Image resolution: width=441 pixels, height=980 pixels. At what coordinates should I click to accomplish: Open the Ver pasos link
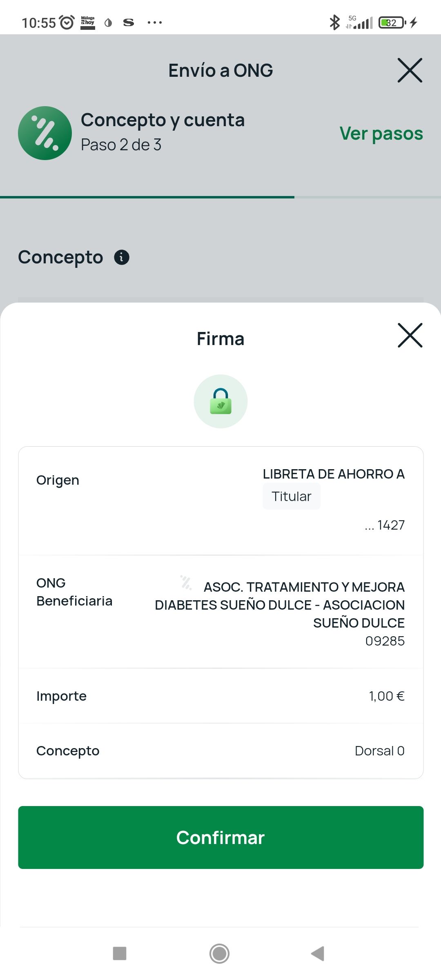point(381,134)
